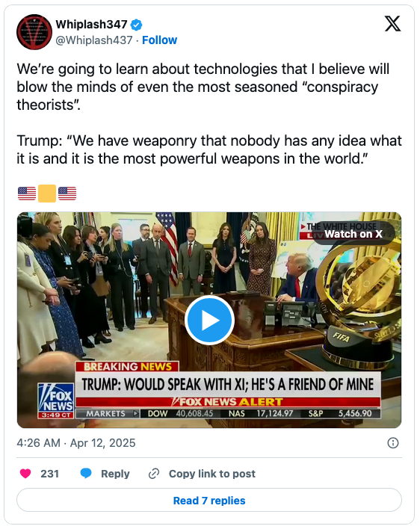420x529 pixels.
Task: Click the Whiplash347 display name
Action: tap(91, 25)
